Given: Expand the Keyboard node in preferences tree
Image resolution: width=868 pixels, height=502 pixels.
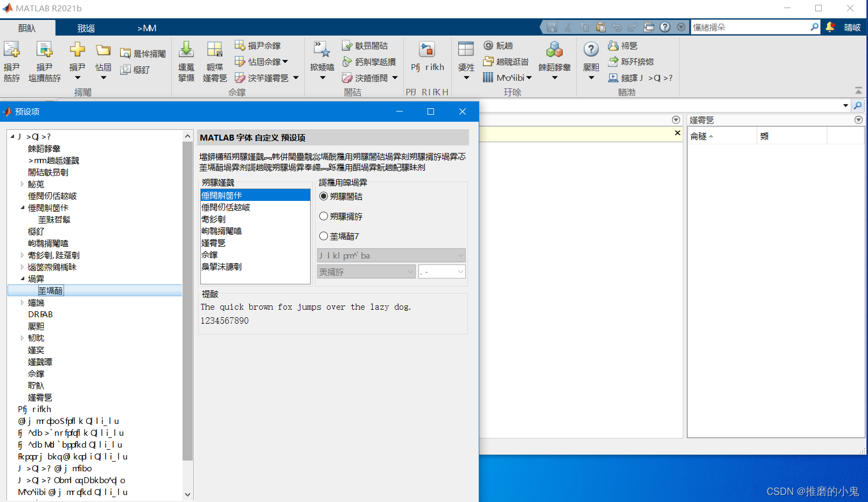Looking at the screenshot, I should pyautogui.click(x=22, y=338).
